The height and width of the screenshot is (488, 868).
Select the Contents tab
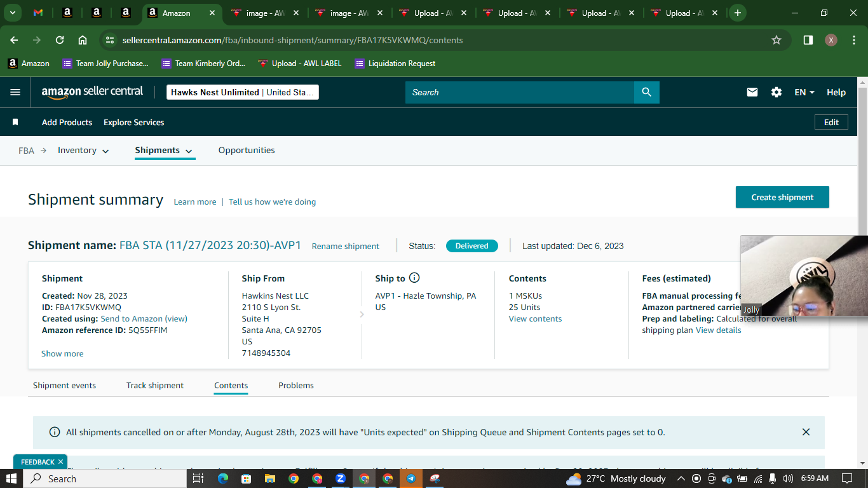(x=231, y=386)
